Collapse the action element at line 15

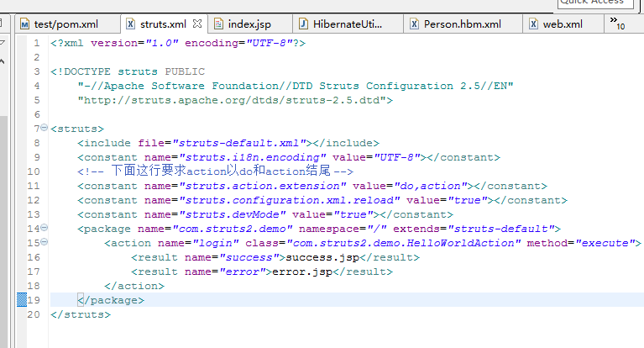tap(45, 242)
